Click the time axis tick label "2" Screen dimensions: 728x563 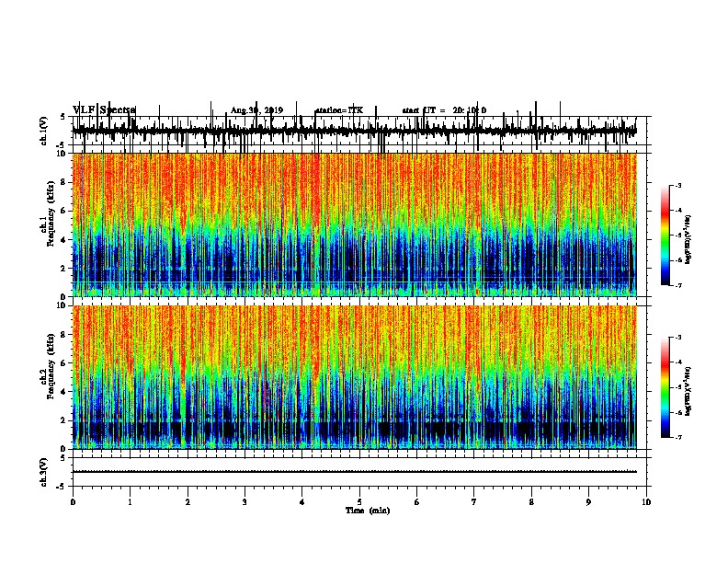pos(188,502)
